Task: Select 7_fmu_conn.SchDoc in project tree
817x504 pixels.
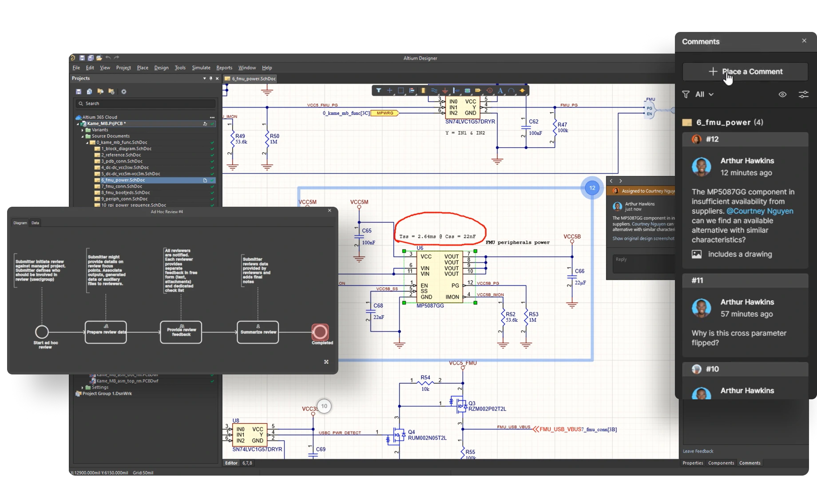Action: [x=122, y=186]
